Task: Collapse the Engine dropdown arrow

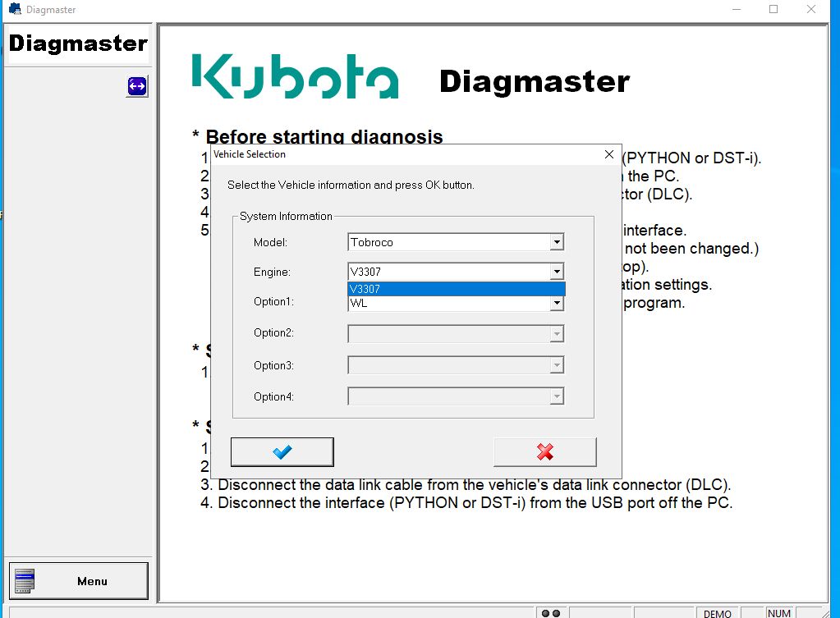Action: coord(558,272)
